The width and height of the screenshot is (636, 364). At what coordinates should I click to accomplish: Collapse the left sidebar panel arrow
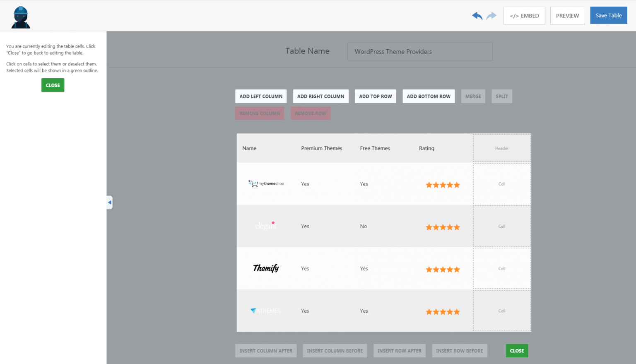tap(110, 202)
